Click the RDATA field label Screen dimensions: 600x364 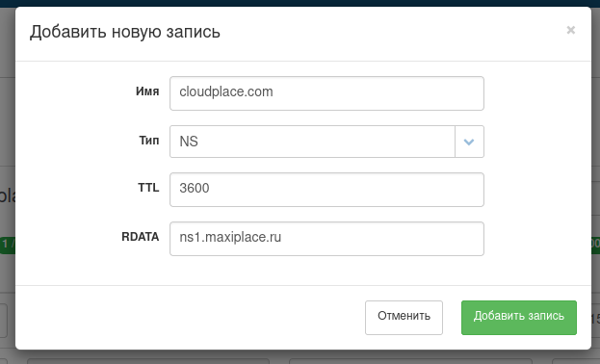pos(140,237)
